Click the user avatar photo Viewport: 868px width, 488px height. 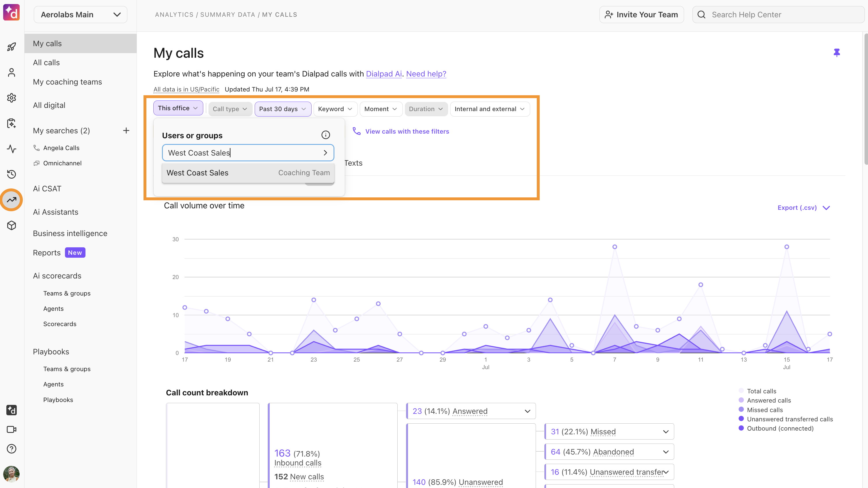click(x=12, y=474)
